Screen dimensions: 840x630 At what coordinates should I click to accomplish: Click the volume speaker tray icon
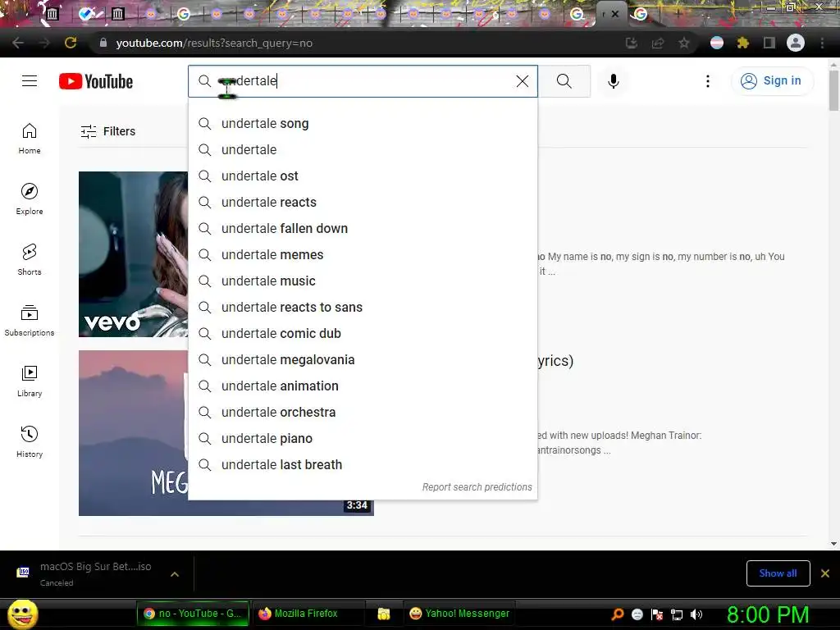(x=696, y=614)
